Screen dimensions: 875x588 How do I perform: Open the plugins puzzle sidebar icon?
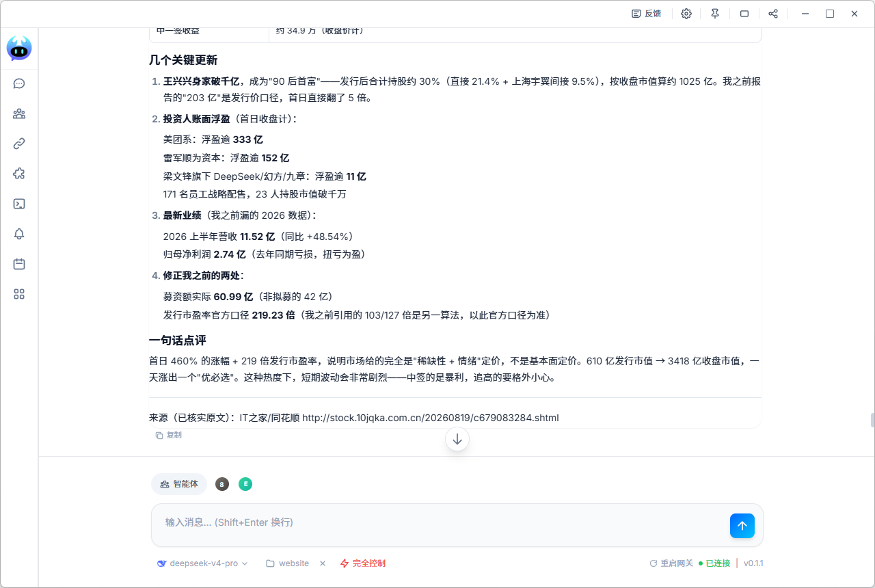[19, 174]
